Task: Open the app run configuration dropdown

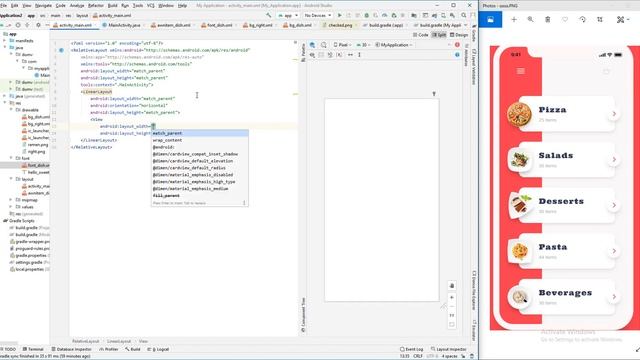Action: 288,16
